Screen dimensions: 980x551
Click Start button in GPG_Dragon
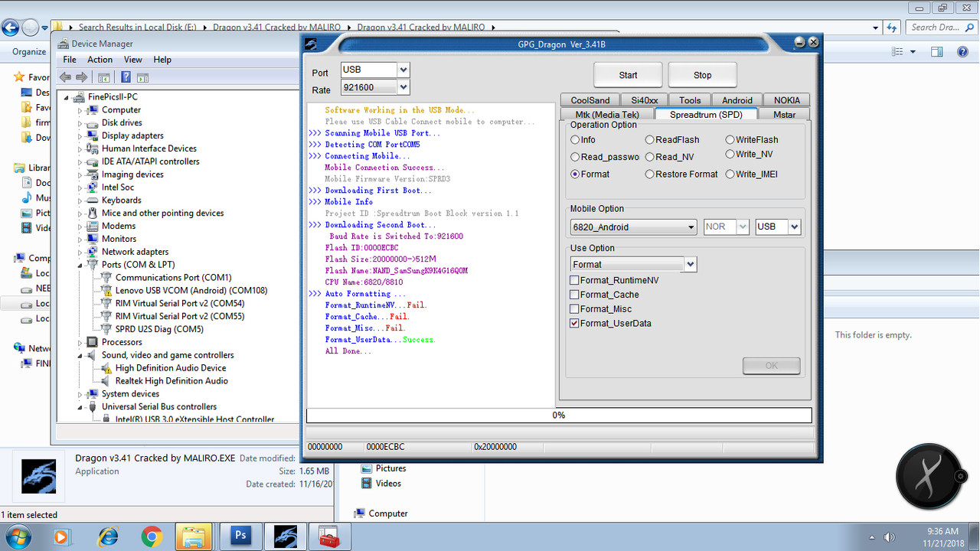point(628,75)
